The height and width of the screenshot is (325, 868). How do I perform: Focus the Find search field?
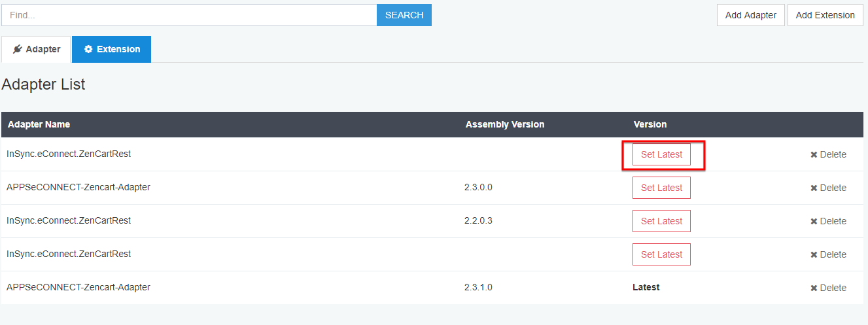point(189,15)
